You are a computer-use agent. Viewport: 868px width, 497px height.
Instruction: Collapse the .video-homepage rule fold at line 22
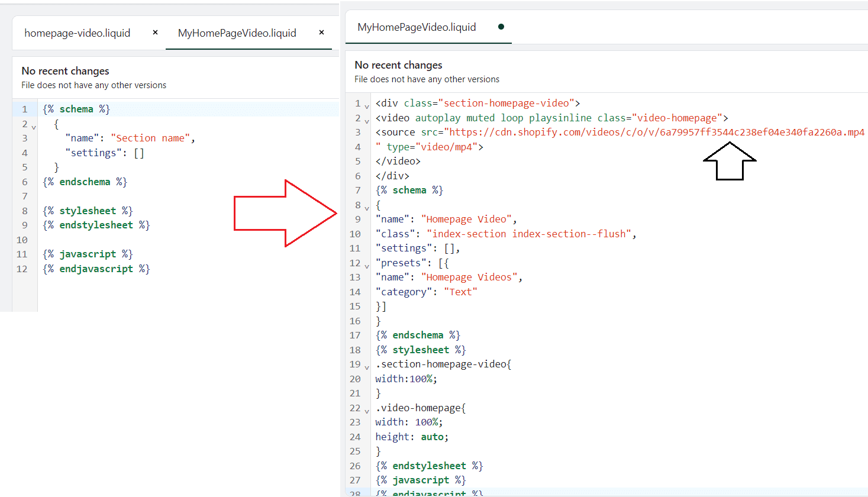click(367, 411)
